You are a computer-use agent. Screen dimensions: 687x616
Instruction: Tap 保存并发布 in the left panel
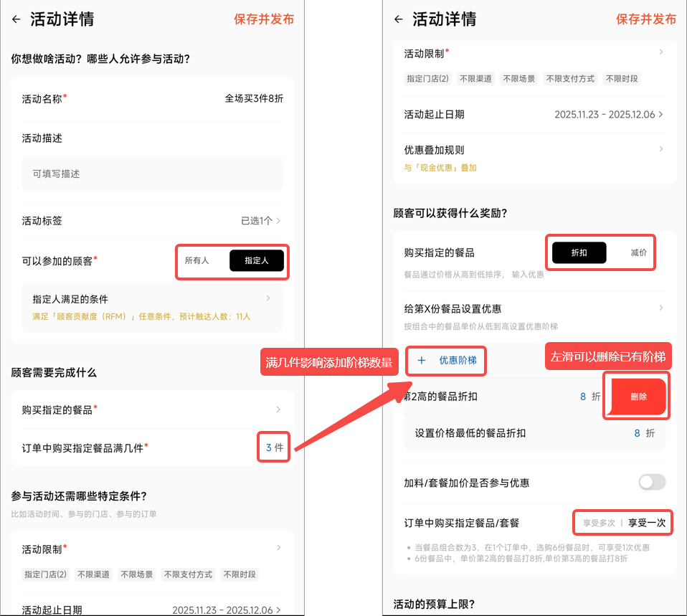coord(263,19)
